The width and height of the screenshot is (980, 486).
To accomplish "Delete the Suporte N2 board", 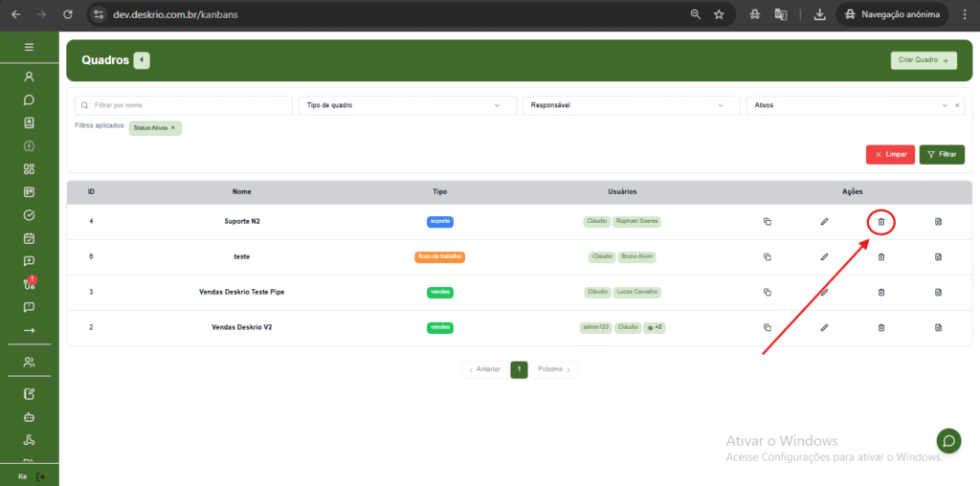I will [x=880, y=222].
